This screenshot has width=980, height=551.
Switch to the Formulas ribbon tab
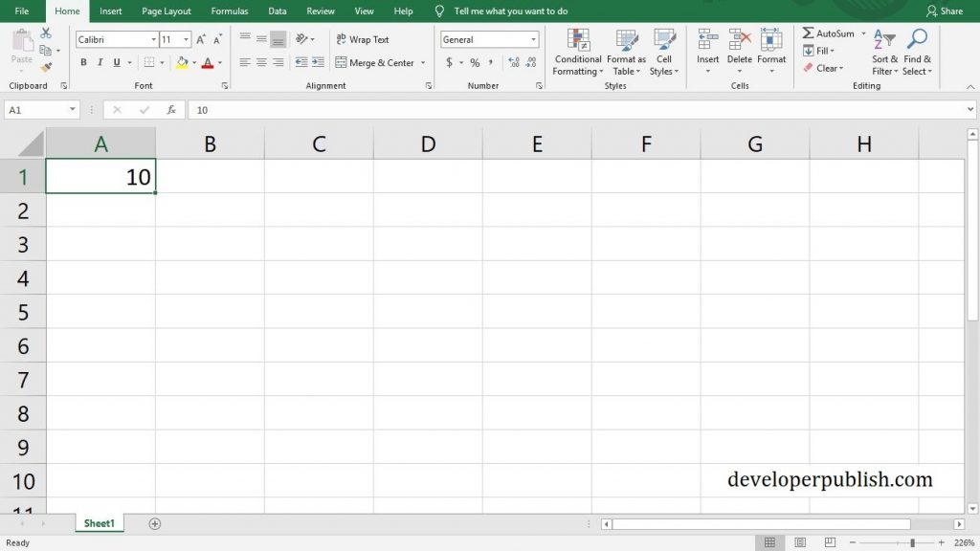[229, 11]
